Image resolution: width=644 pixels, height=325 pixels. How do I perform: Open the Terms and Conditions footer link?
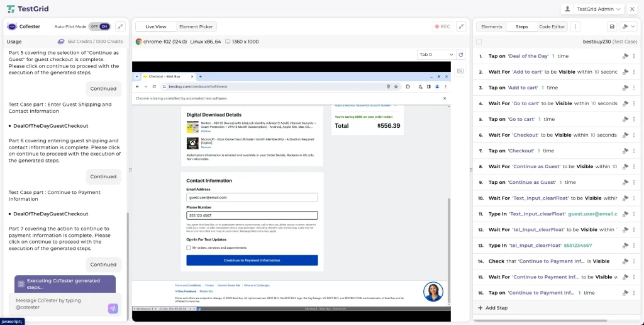188,285
